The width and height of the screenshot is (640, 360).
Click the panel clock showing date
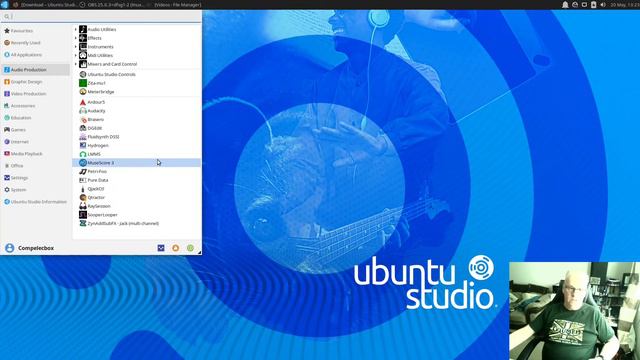tap(624, 4)
